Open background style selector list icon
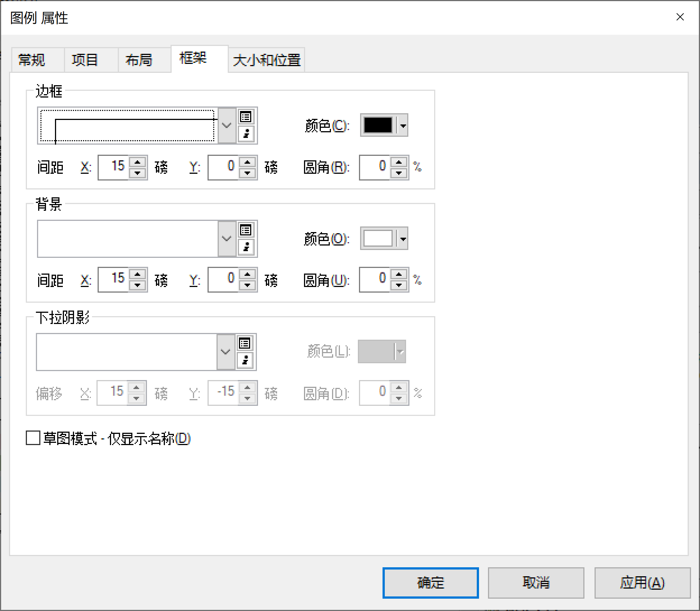The image size is (700, 611). pos(246,230)
